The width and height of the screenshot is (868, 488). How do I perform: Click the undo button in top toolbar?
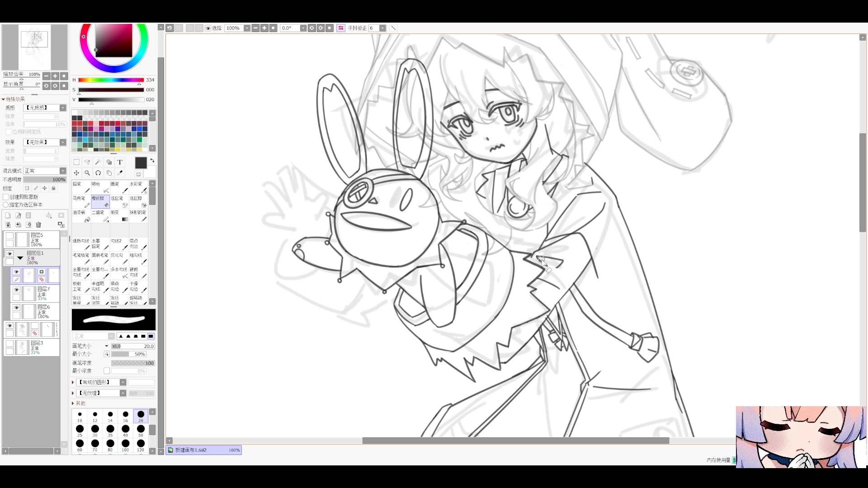170,28
